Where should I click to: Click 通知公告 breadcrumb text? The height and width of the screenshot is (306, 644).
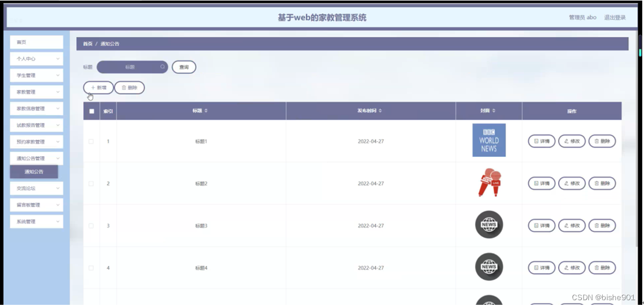click(x=110, y=44)
